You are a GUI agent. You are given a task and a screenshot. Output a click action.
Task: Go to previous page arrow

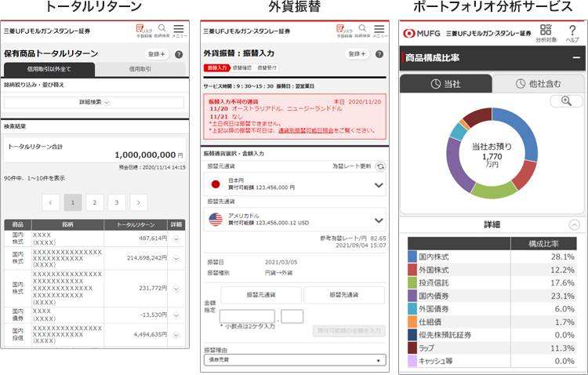[x=51, y=202]
